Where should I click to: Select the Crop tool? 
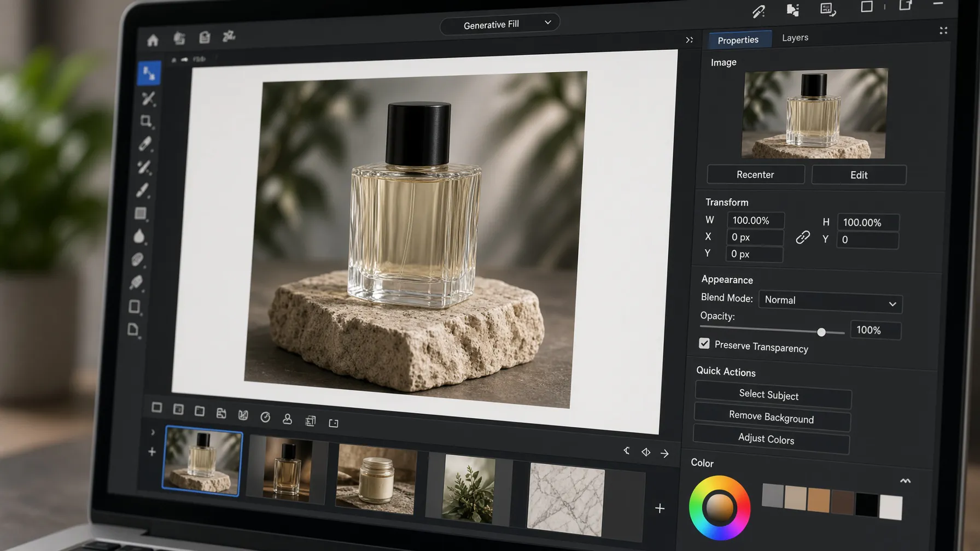(146, 121)
